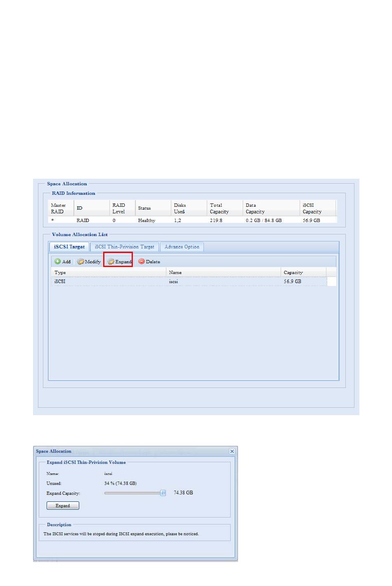
Task: Close the Space Allocation dialog
Action: tap(232, 451)
